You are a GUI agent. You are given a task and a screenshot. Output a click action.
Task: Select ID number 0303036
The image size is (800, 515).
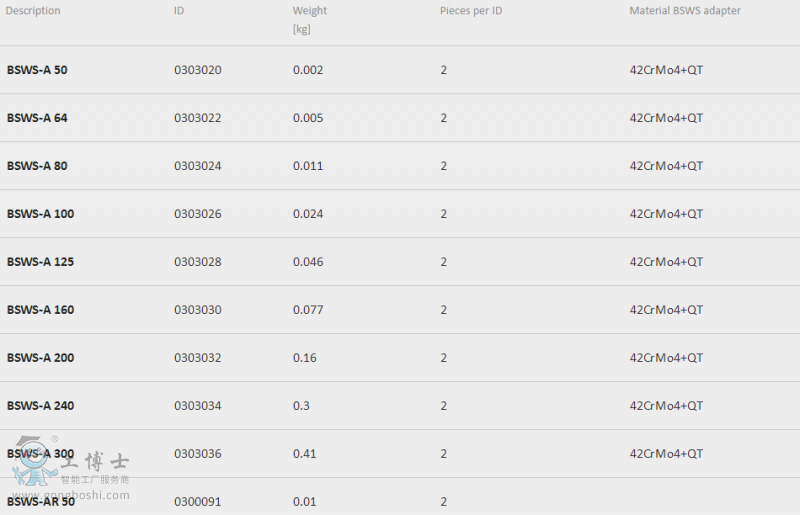(x=197, y=454)
